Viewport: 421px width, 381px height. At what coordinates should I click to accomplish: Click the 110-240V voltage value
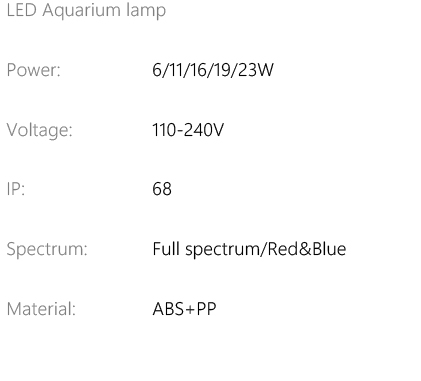click(x=188, y=130)
